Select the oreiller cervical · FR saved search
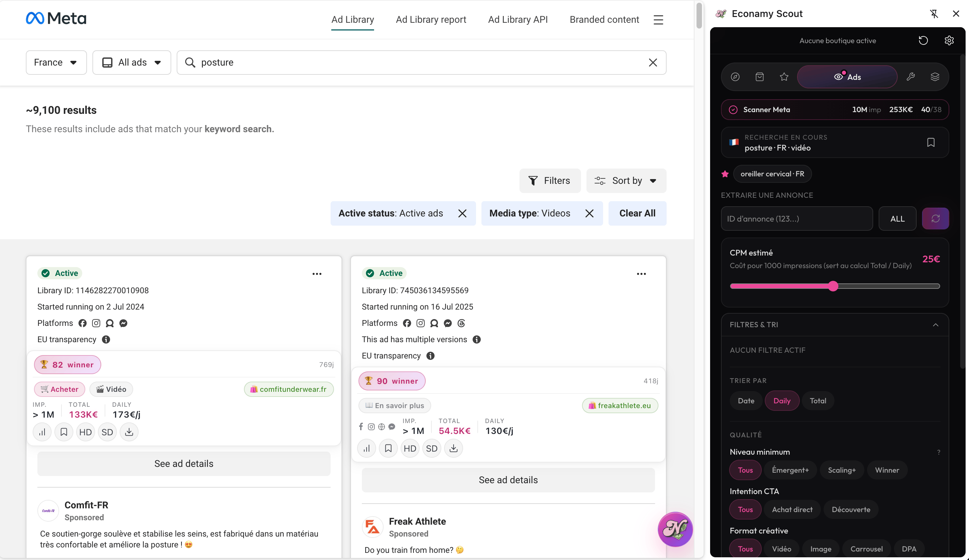The image size is (969, 560). click(772, 174)
